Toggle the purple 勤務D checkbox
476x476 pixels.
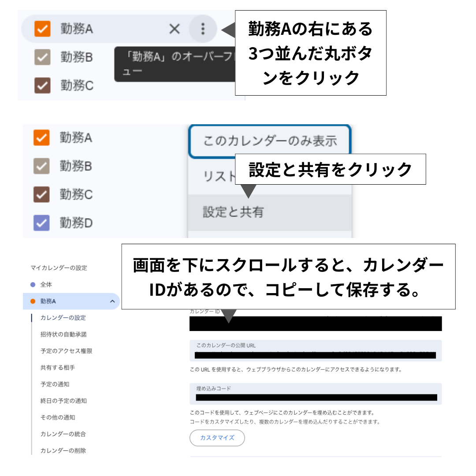point(41,223)
